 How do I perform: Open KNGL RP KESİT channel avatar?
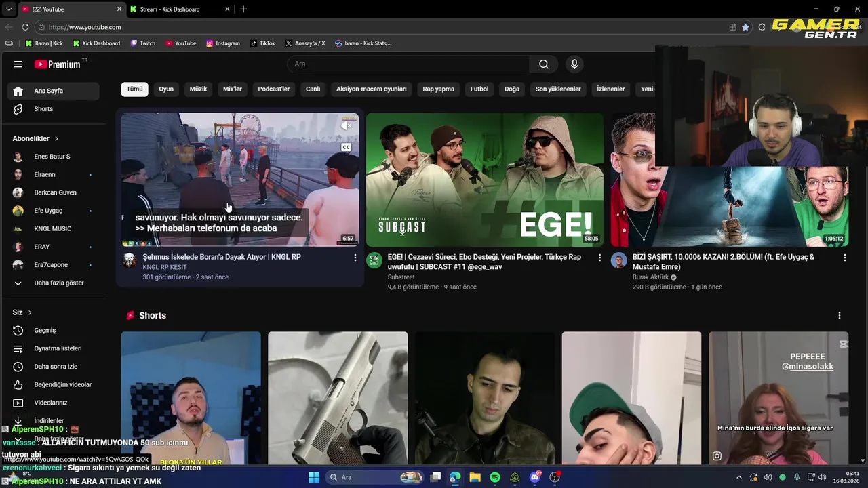click(129, 260)
